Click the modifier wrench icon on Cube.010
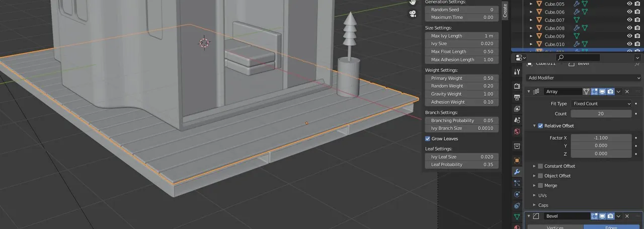This screenshot has width=644, height=229. coord(577,44)
